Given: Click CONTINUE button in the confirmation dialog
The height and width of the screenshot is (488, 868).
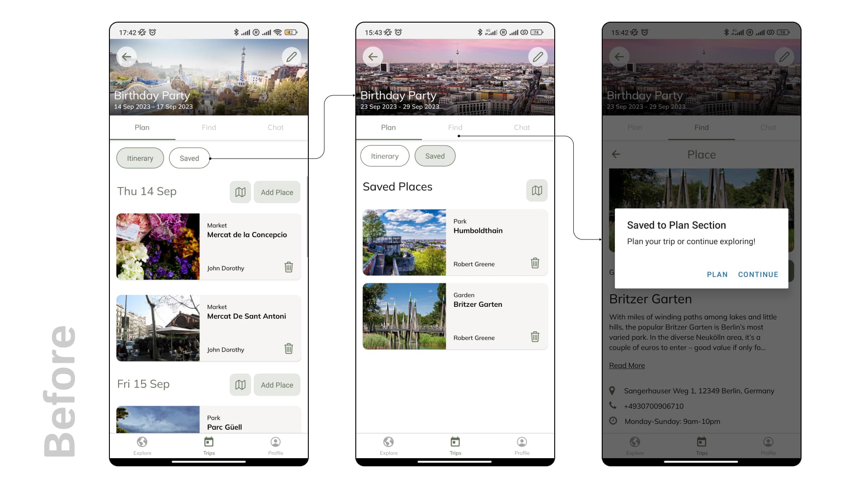Looking at the screenshot, I should 758,275.
